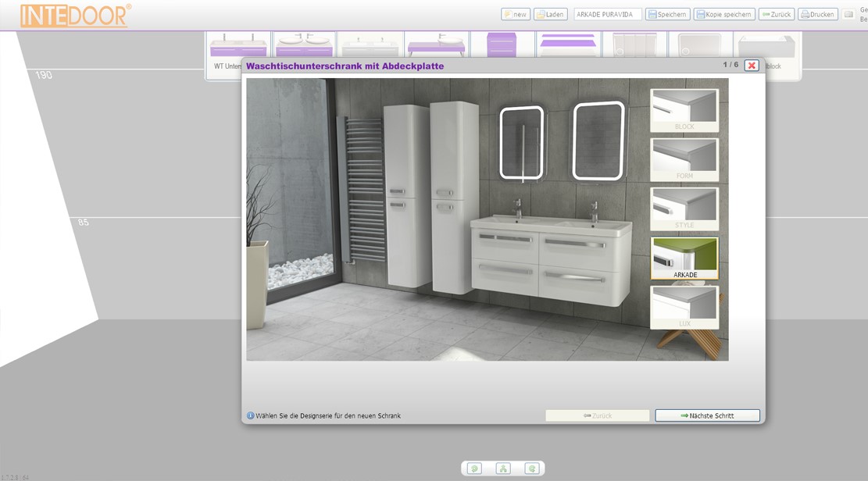Pick the STYLE design series option
Screen dimensions: 868x481
pyautogui.click(x=684, y=208)
